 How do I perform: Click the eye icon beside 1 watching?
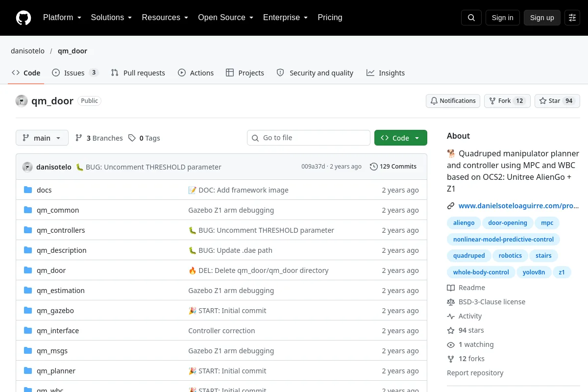(x=451, y=344)
